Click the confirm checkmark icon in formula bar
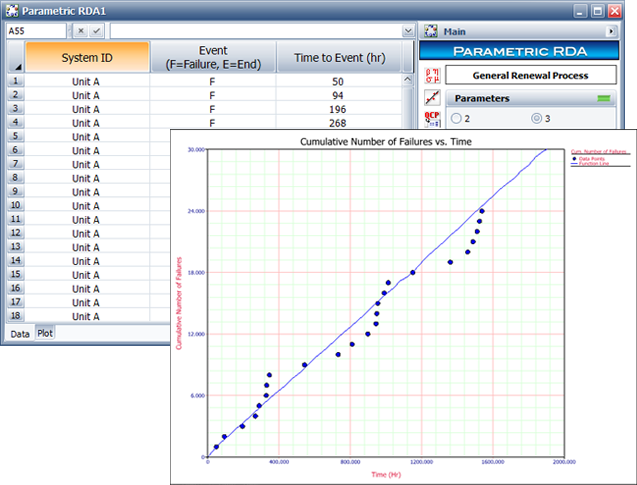 click(x=96, y=31)
